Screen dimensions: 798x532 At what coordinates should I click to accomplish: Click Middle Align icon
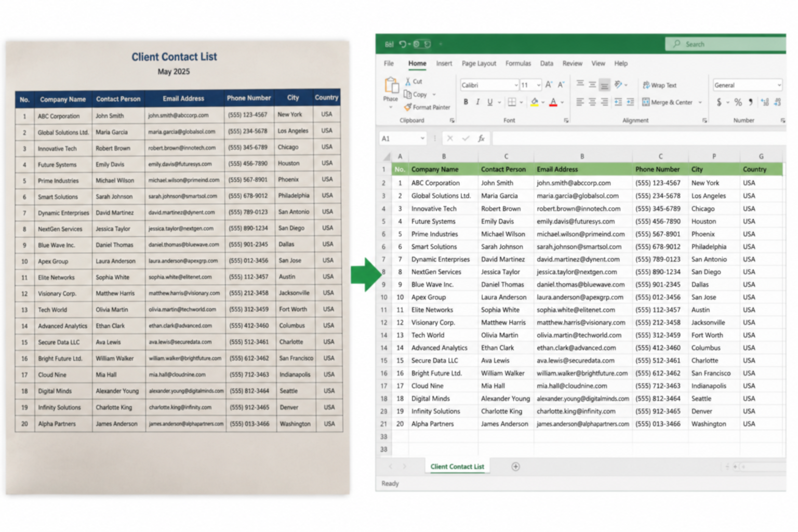(592, 84)
